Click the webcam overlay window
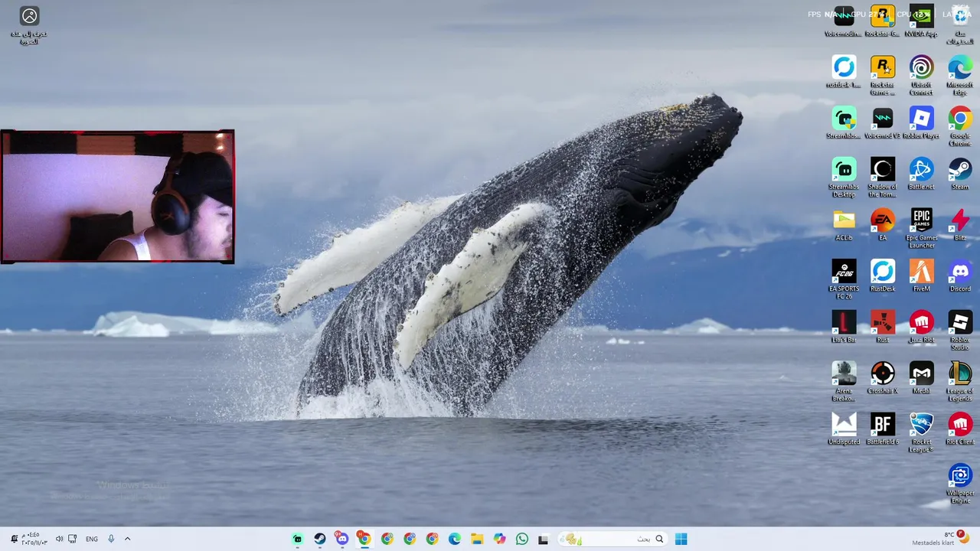 (117, 197)
